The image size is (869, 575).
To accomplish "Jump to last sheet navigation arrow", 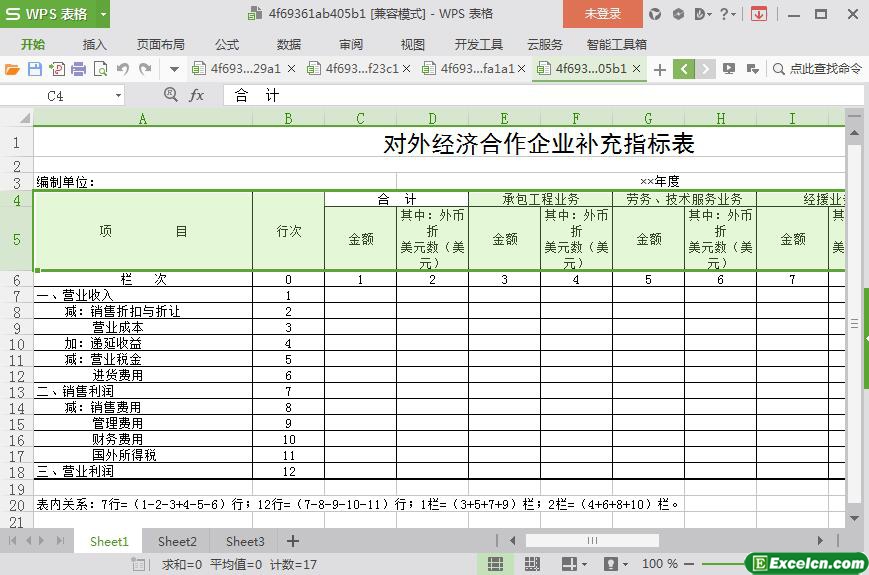I will (x=60, y=541).
